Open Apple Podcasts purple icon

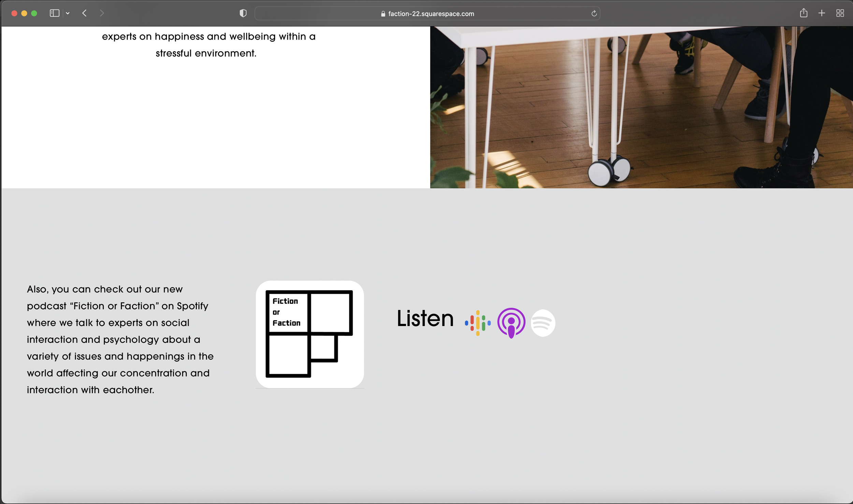[x=511, y=323]
